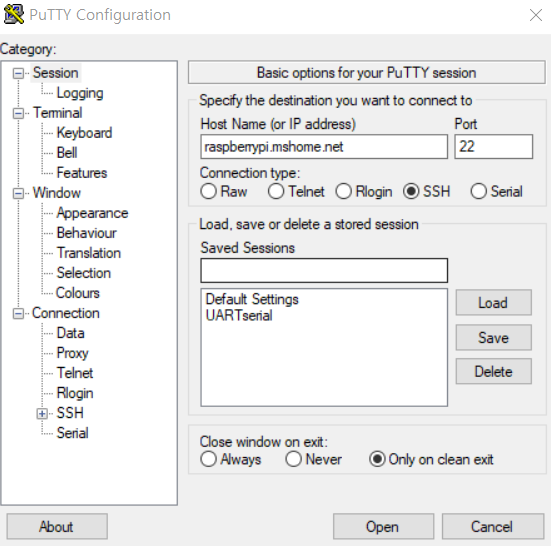The height and width of the screenshot is (546, 551).
Task: Collapse the Connection tree node
Action: tap(18, 313)
